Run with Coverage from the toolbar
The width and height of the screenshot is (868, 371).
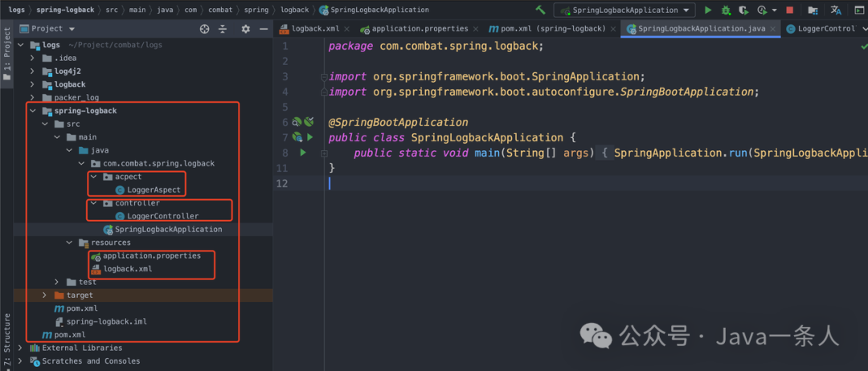[745, 10]
